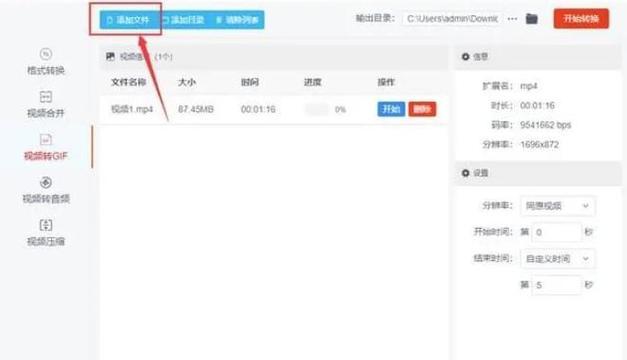627x360 pixels.
Task: Click the 87.45MB size cell
Action: click(x=196, y=109)
